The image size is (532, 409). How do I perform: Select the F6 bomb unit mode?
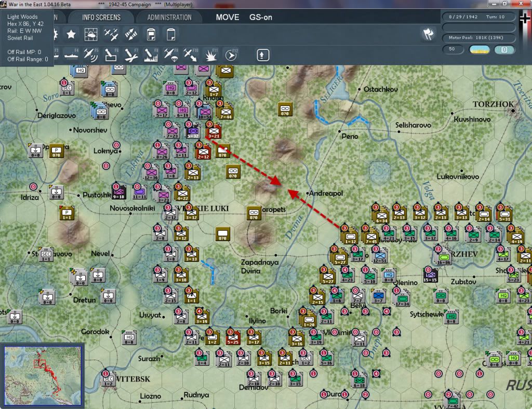click(111, 55)
